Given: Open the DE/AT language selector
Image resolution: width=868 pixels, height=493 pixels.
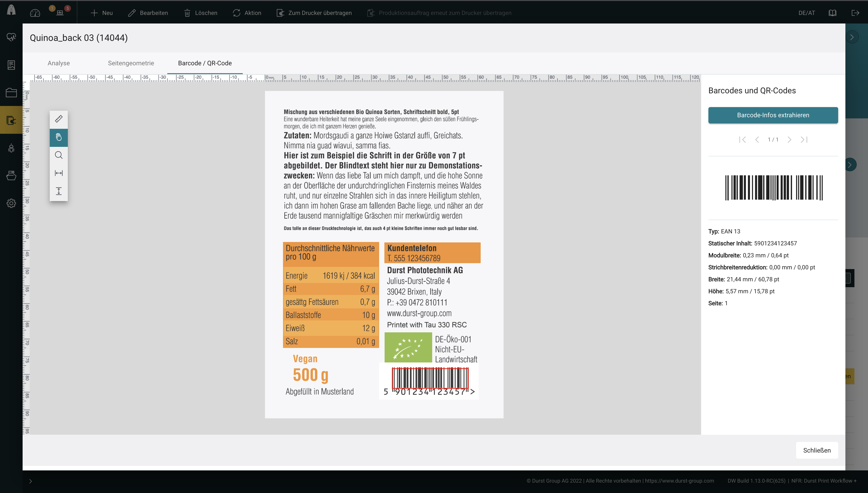Looking at the screenshot, I should [x=806, y=13].
